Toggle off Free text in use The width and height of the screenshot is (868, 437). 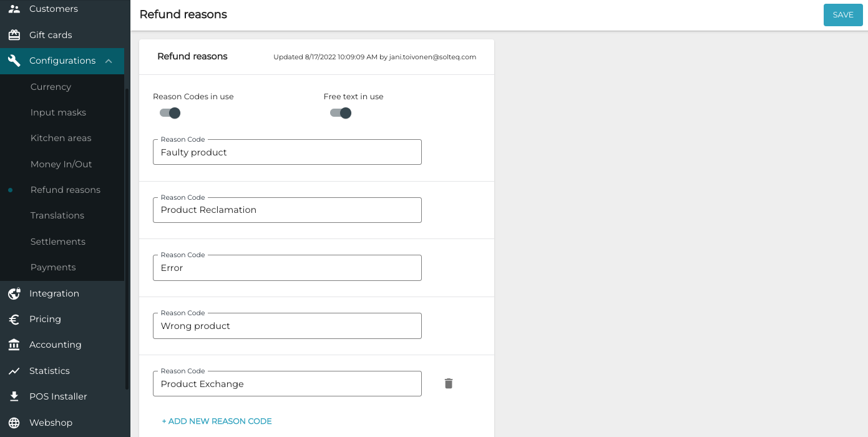pos(340,113)
